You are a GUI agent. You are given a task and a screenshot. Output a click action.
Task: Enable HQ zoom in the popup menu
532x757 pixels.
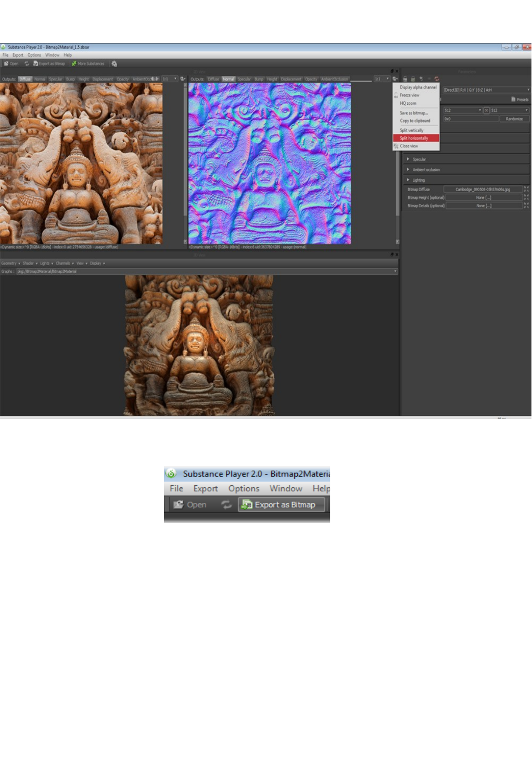click(x=416, y=103)
